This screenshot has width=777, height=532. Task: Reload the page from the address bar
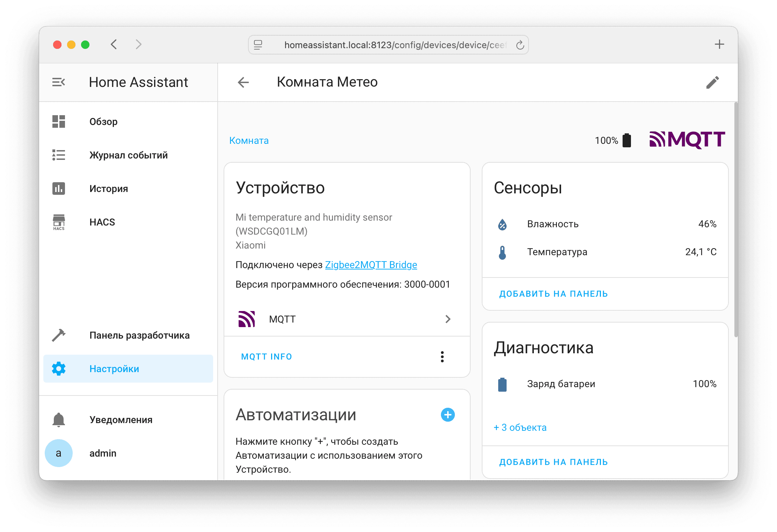520,45
